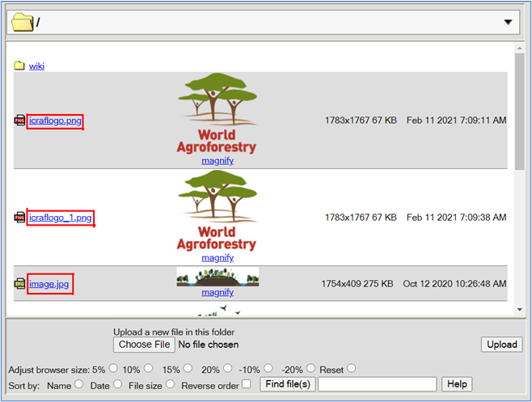Click 'Feb 11 2021 7:09:38 AM' date
Screen dimensions: 532x402
(x=456, y=218)
